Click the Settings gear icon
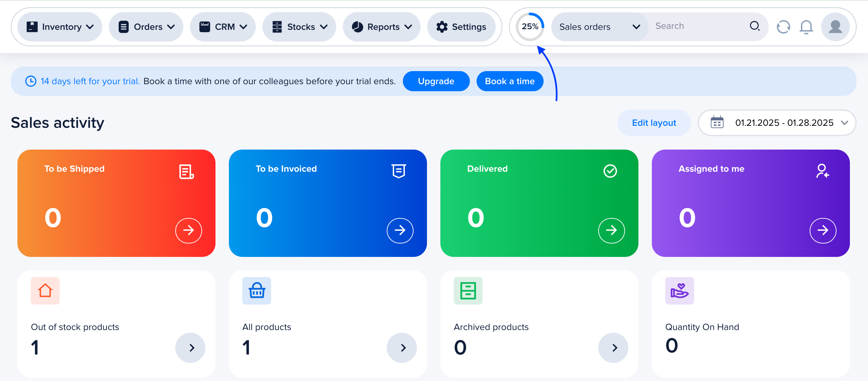Screen dimensions: 868x381 pos(442,26)
